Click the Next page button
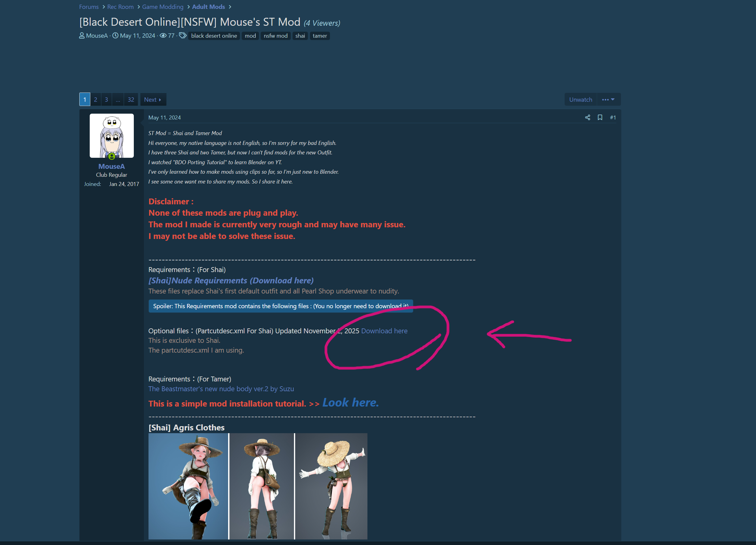The image size is (756, 545). (x=153, y=99)
